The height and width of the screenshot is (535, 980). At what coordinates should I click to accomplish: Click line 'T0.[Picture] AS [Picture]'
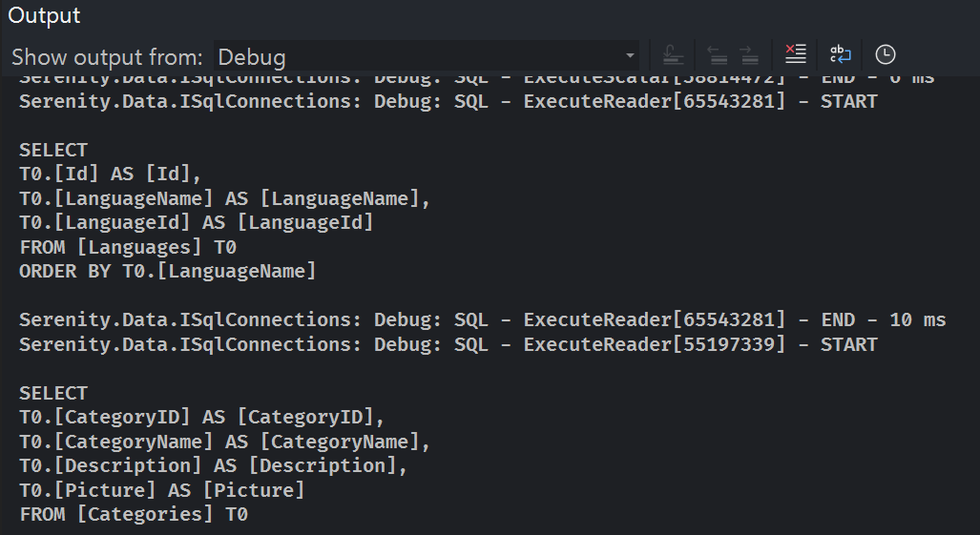pyautogui.click(x=162, y=491)
